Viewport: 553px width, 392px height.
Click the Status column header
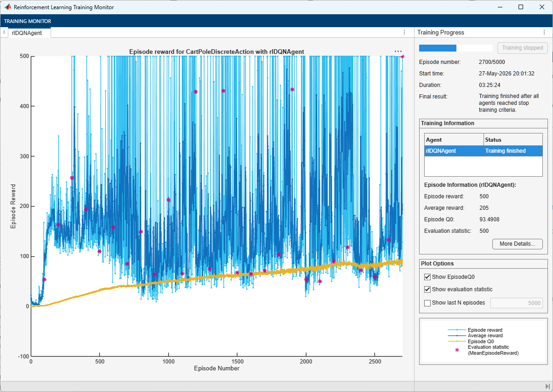click(x=513, y=139)
